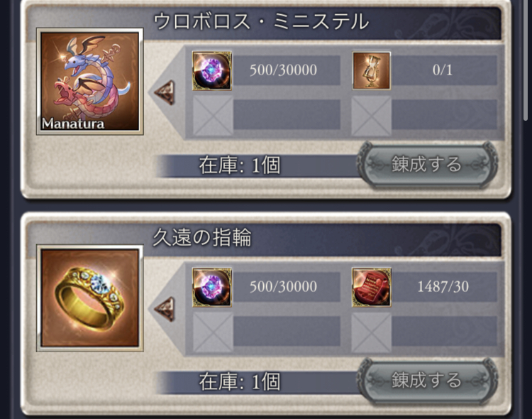This screenshot has width=532, height=419.
Task: Click the 錬成する button for 久遠の指輪
Action: pyautogui.click(x=427, y=381)
